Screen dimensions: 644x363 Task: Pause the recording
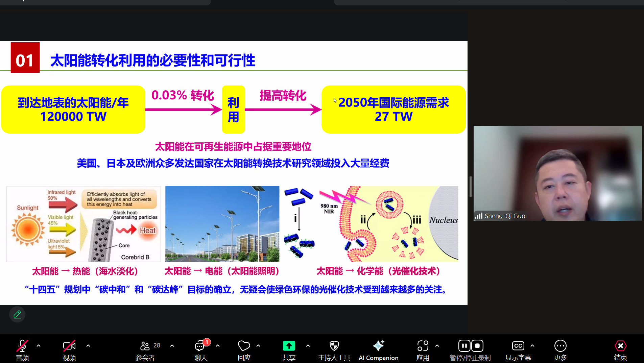[x=464, y=345]
